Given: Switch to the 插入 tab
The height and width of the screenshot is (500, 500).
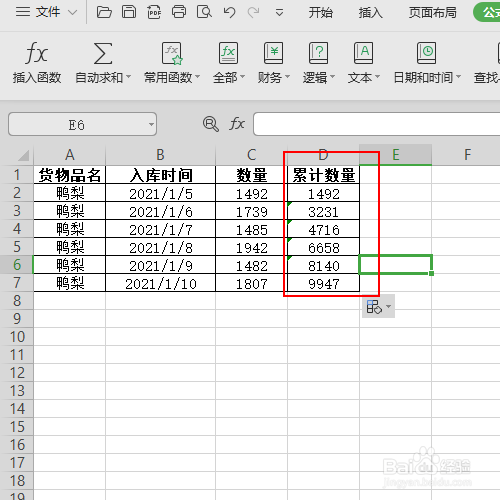Looking at the screenshot, I should pos(370,13).
